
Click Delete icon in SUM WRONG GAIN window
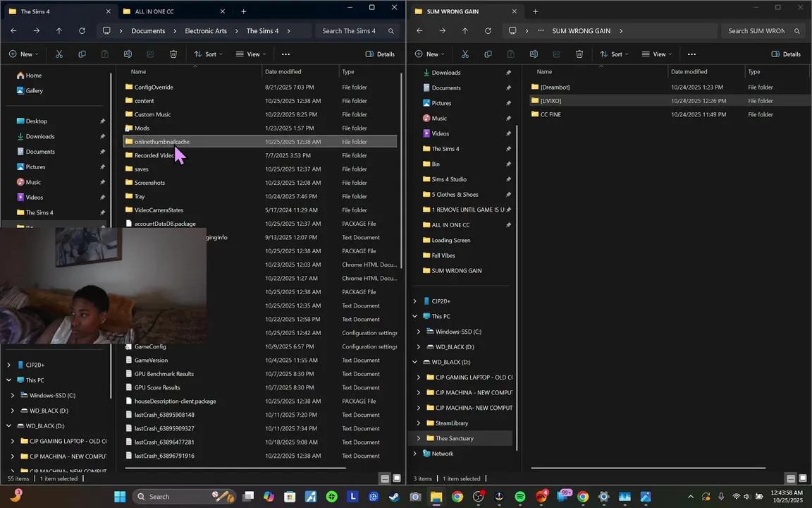[x=579, y=54]
